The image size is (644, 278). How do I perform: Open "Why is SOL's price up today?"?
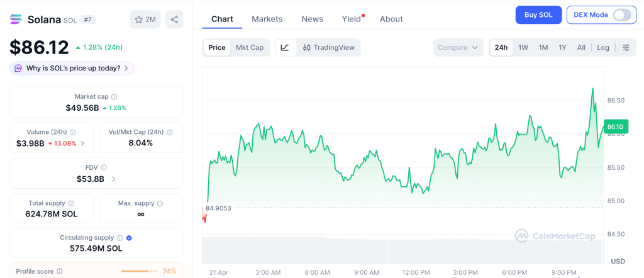click(x=72, y=68)
